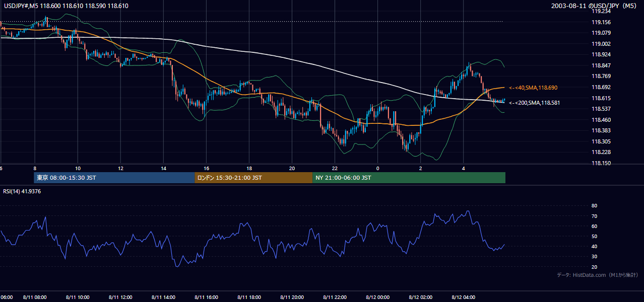
Task: Click hour marker 18 under the price chart
Action: [x=249, y=168]
